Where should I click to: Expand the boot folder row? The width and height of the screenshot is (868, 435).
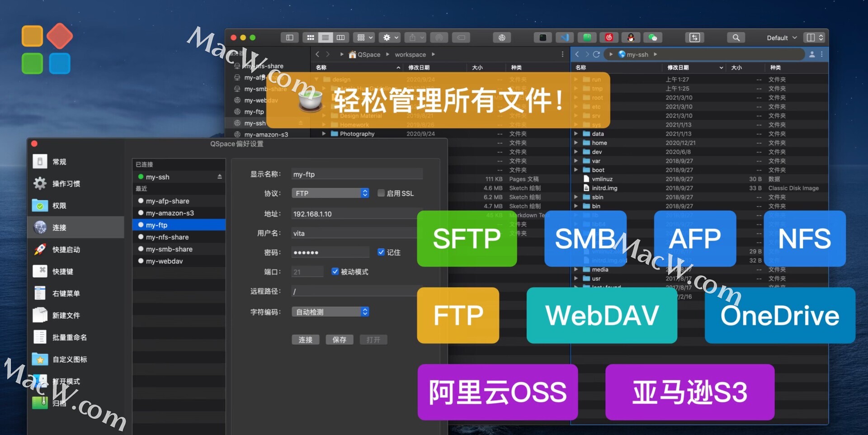pyautogui.click(x=576, y=170)
